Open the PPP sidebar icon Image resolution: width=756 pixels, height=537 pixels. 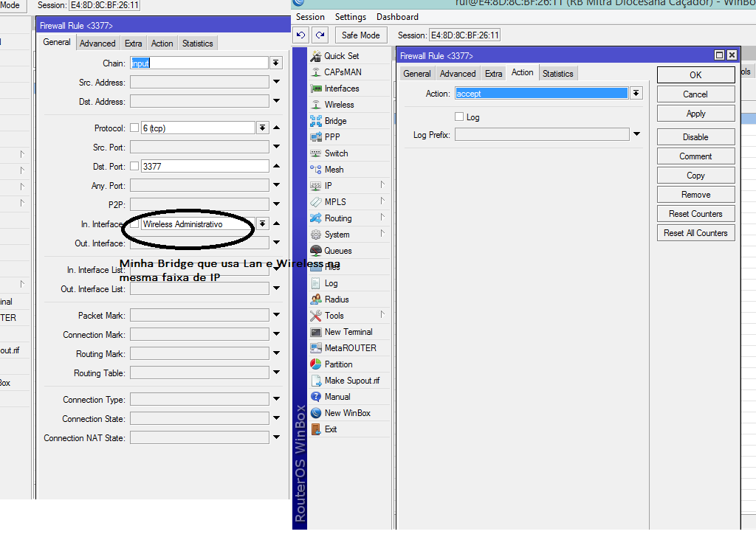[x=316, y=137]
